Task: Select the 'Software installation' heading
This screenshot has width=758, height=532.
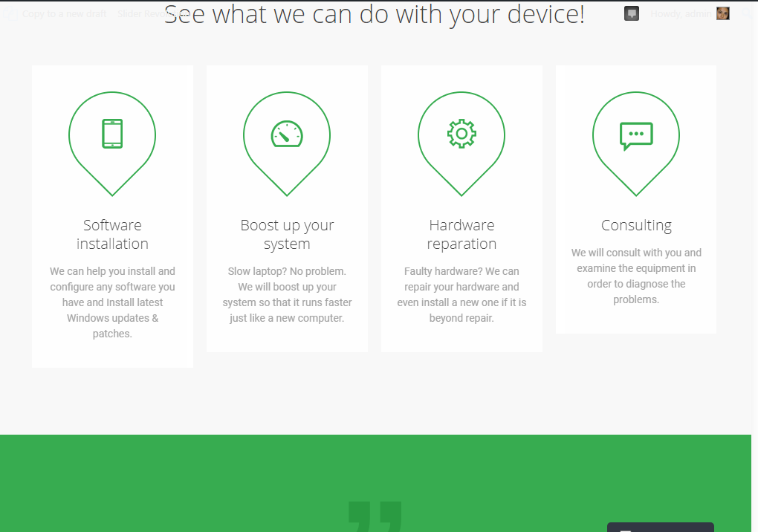Action: [112, 234]
